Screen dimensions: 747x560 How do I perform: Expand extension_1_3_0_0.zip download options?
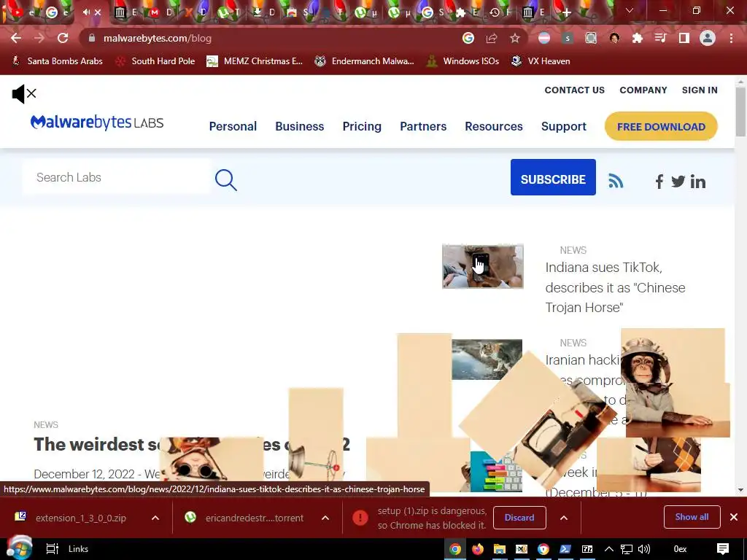coord(155,518)
